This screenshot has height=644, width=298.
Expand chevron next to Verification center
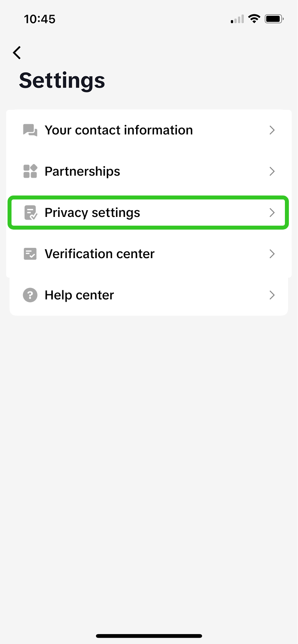coord(272,254)
